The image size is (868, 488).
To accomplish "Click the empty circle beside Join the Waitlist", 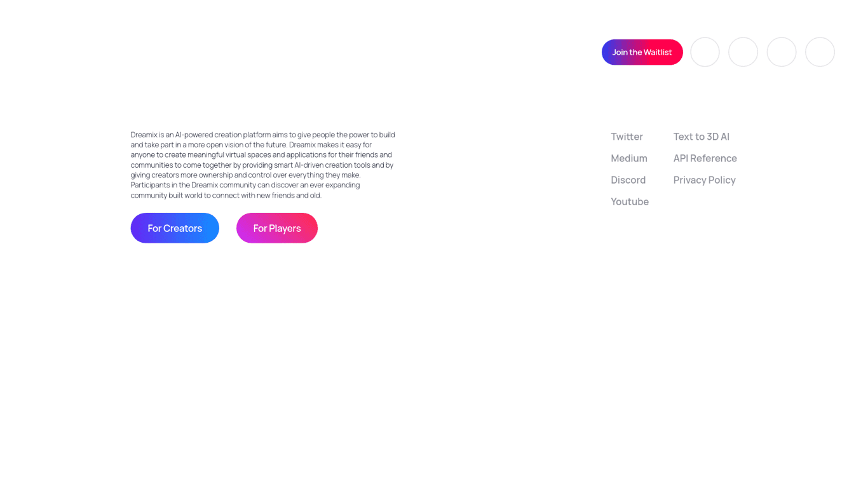I will pyautogui.click(x=705, y=52).
